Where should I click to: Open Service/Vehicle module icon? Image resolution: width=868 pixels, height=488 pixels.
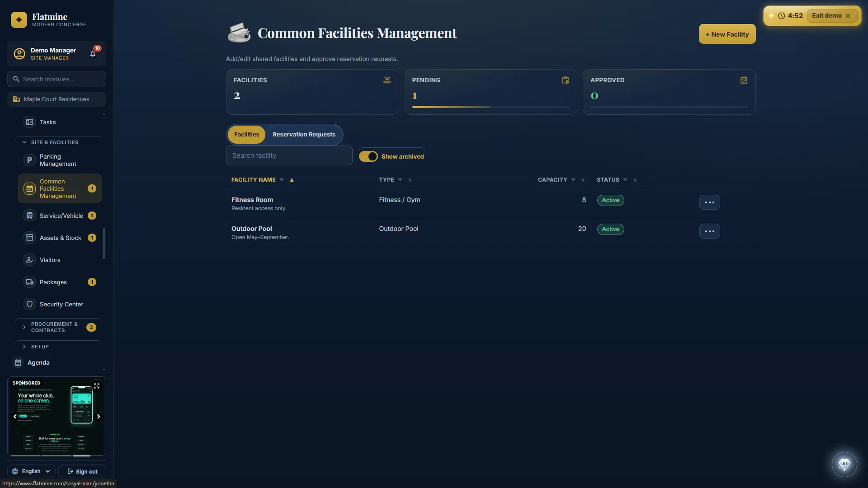coord(29,216)
